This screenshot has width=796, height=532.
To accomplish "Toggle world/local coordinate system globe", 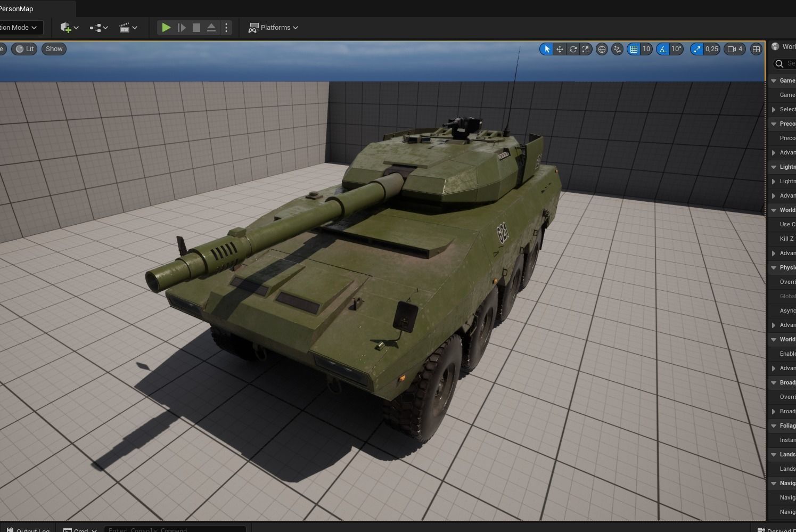I will click(602, 49).
